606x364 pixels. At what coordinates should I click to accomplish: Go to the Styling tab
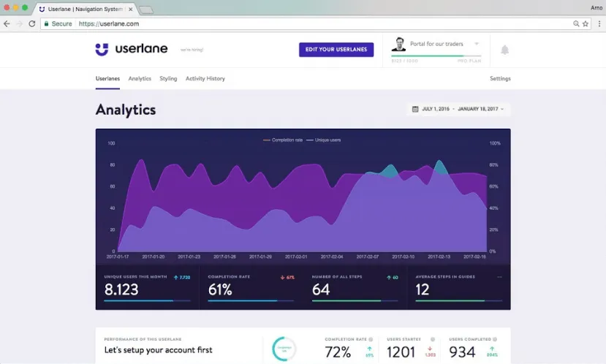point(168,78)
